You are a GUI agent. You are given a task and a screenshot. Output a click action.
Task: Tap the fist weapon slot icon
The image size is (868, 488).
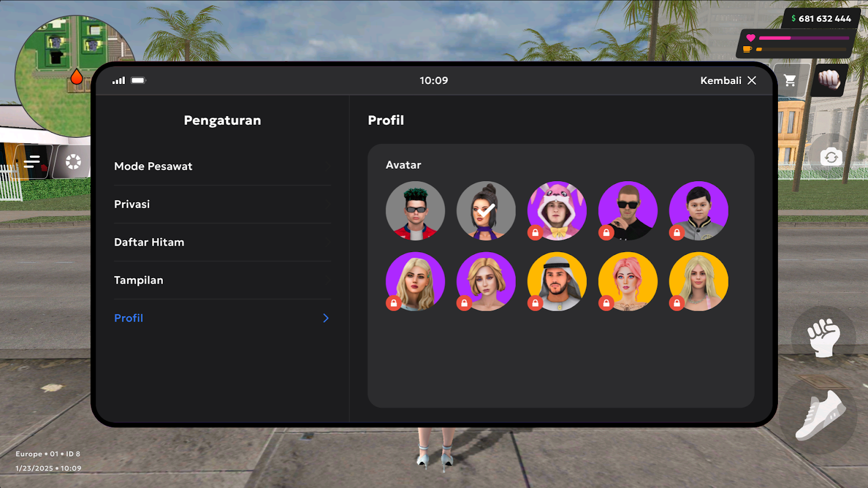click(x=829, y=80)
